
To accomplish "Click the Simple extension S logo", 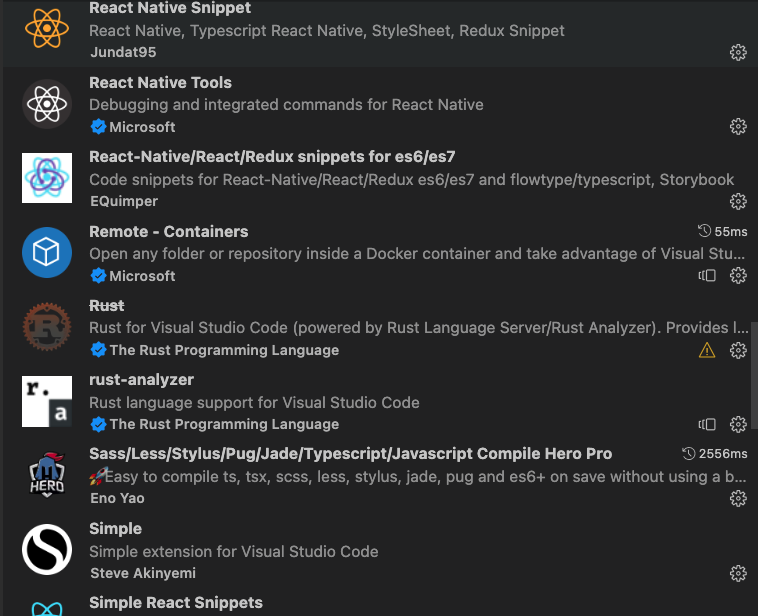I will tap(47, 550).
